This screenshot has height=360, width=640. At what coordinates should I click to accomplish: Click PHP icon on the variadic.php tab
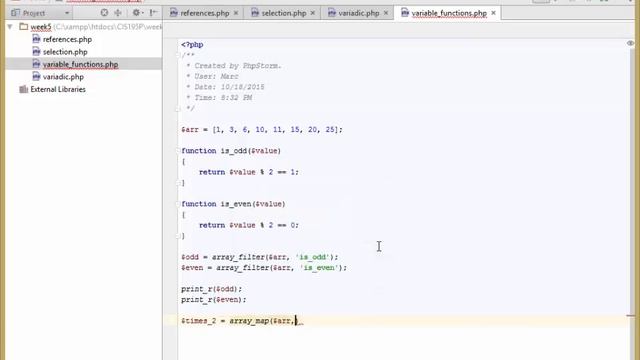click(332, 13)
